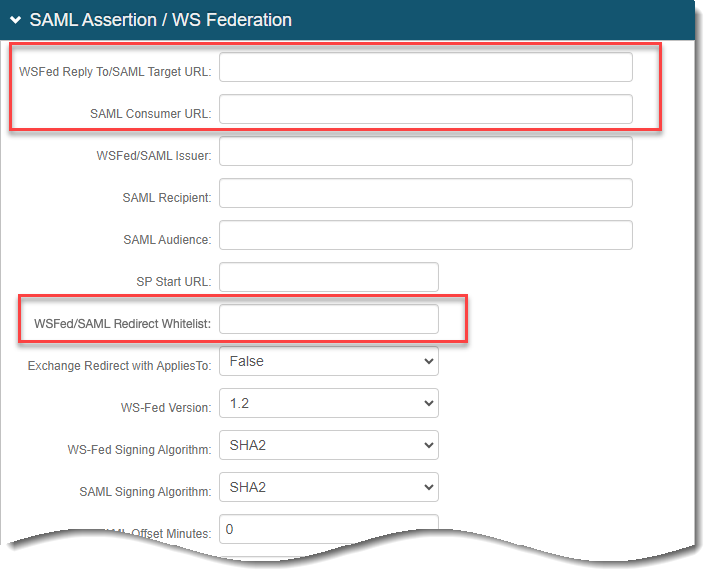Click the WSFed Reply To/SAML Target URL label
710x577 pixels.
point(115,72)
